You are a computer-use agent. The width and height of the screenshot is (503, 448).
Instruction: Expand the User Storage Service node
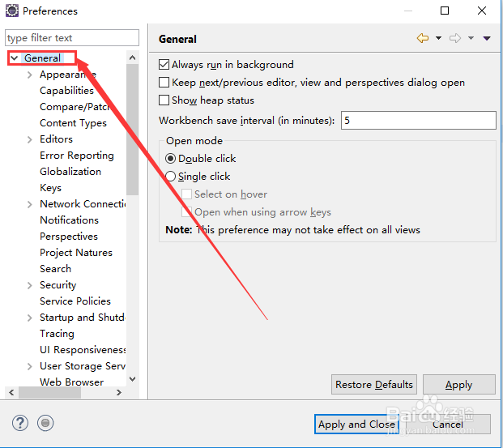(29, 366)
